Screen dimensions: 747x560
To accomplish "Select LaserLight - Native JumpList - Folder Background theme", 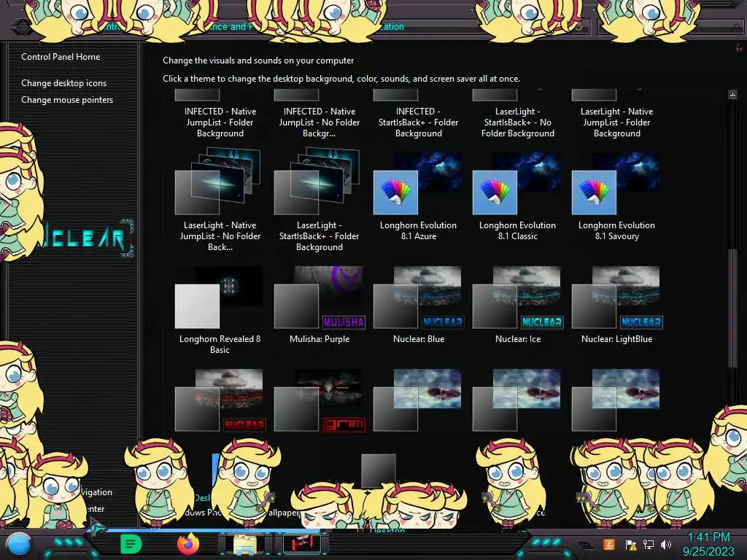I will click(x=616, y=114).
